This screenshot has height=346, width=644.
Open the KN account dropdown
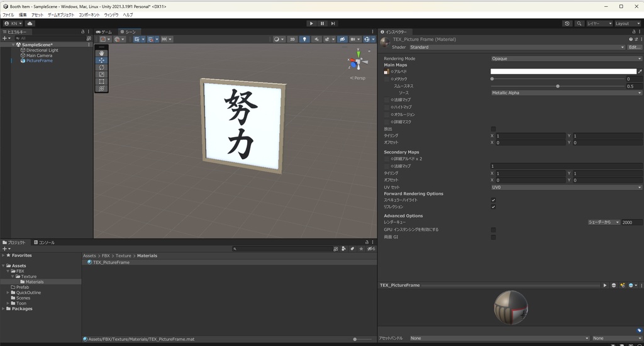click(13, 23)
